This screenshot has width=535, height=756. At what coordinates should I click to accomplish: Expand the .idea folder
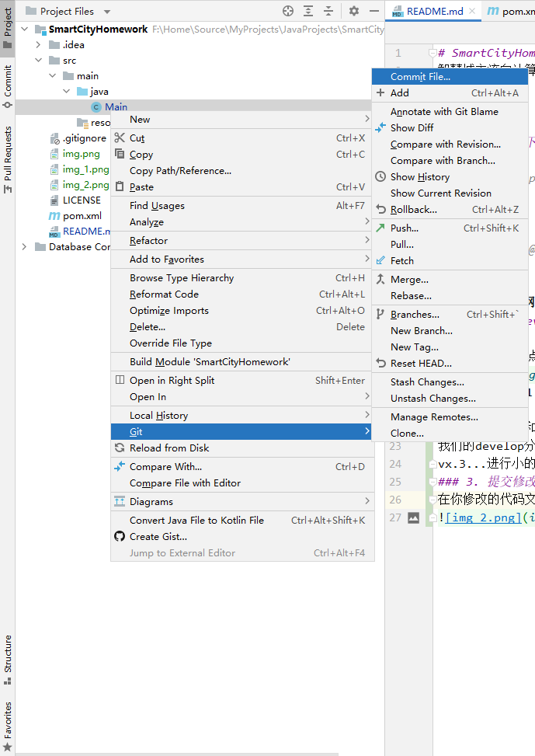coord(39,45)
